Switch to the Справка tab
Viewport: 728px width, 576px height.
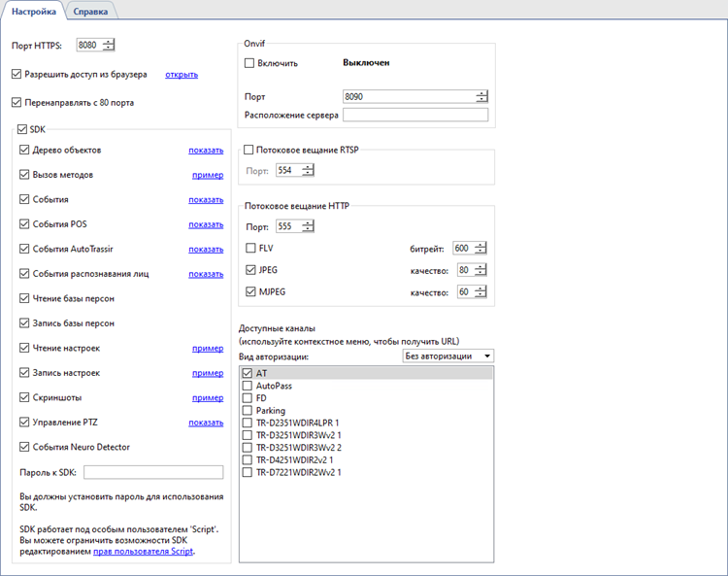pyautogui.click(x=92, y=11)
